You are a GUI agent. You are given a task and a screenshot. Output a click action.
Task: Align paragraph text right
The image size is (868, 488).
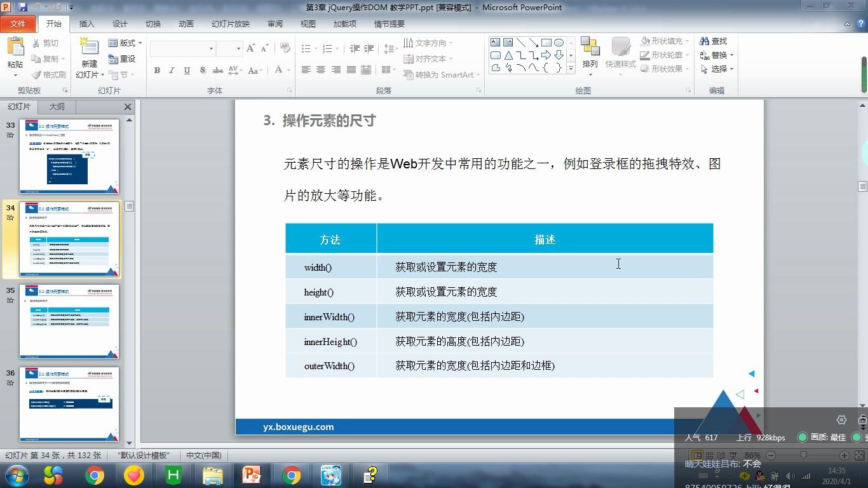pyautogui.click(x=336, y=70)
